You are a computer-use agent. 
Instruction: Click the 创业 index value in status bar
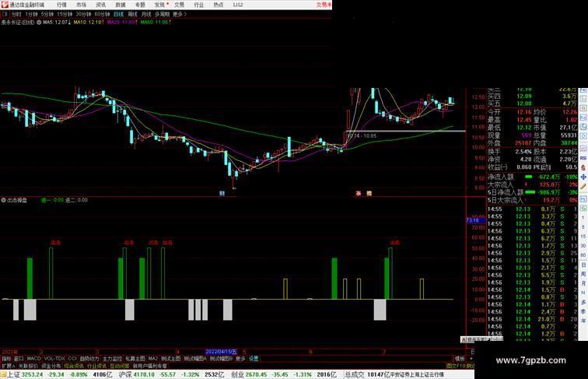click(x=256, y=374)
